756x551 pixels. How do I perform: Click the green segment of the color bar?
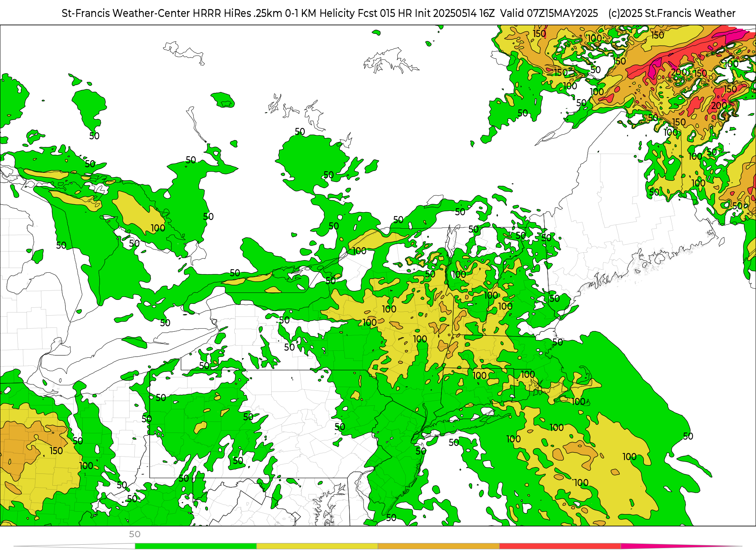[x=196, y=546]
